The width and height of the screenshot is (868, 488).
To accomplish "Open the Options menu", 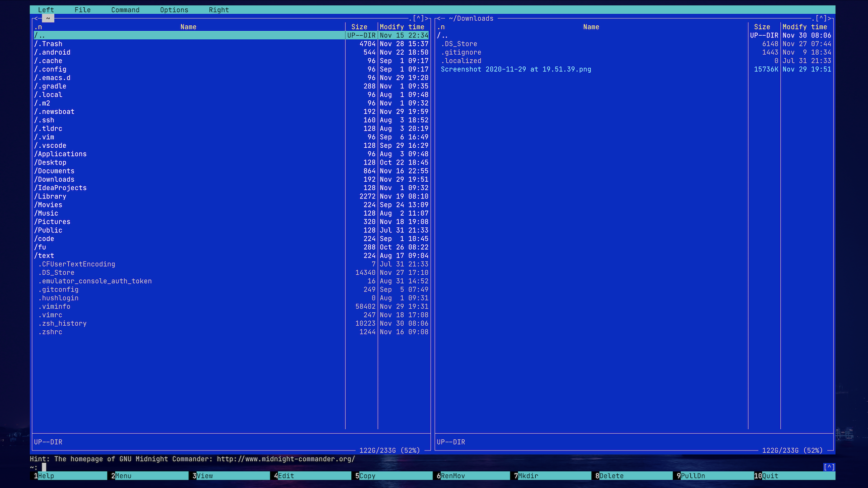I will coord(174,10).
